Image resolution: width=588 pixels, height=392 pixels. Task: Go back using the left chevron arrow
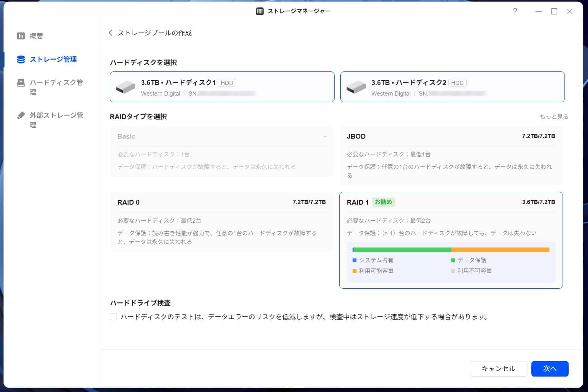pyautogui.click(x=110, y=33)
